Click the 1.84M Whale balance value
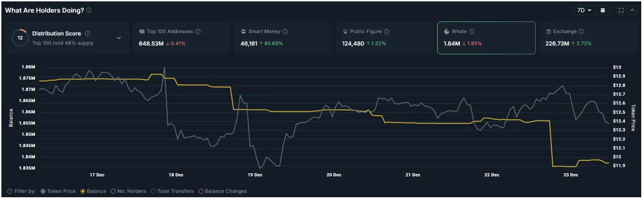 click(x=452, y=43)
